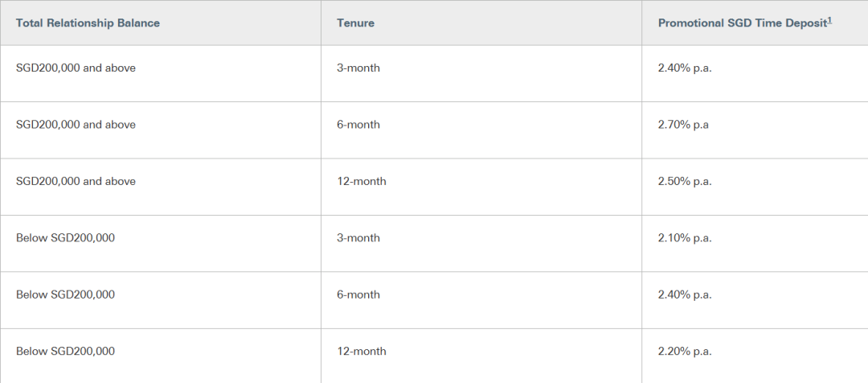Click the 2.20% p.a. rate cell
868x383 pixels.
pyautogui.click(x=685, y=352)
